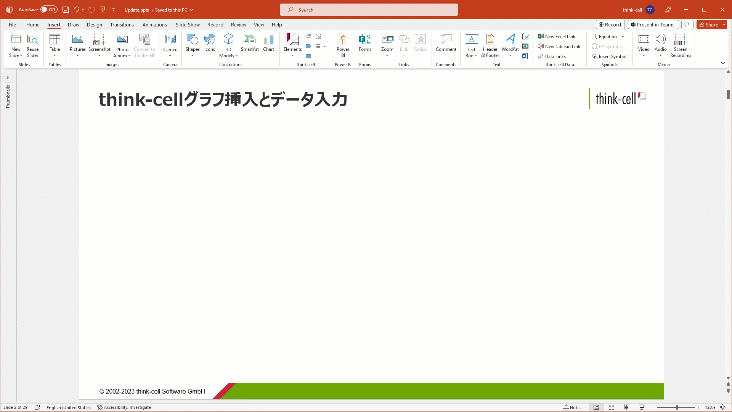Select Slide Sorter view icon
Viewport: 732px width, 412px height.
point(611,407)
